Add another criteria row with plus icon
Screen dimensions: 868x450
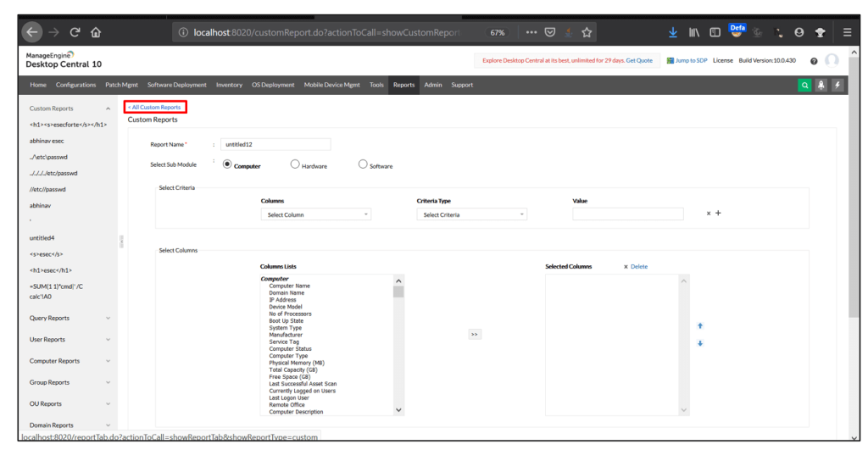point(718,213)
